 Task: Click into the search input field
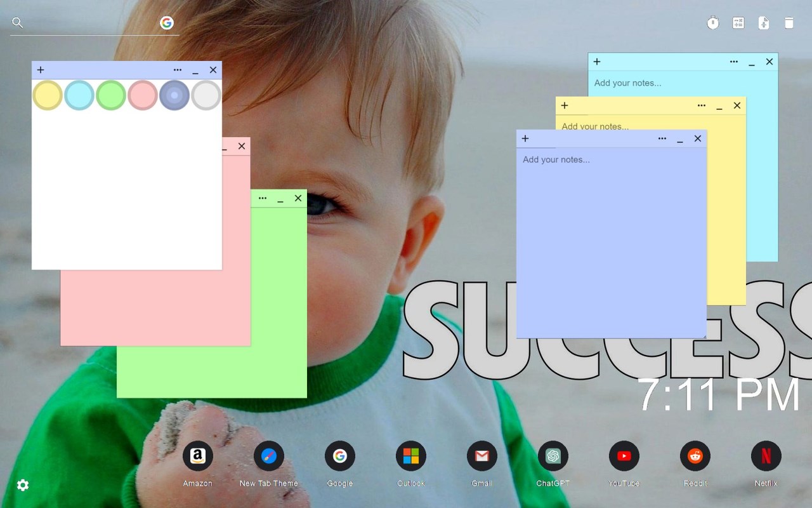click(90, 23)
